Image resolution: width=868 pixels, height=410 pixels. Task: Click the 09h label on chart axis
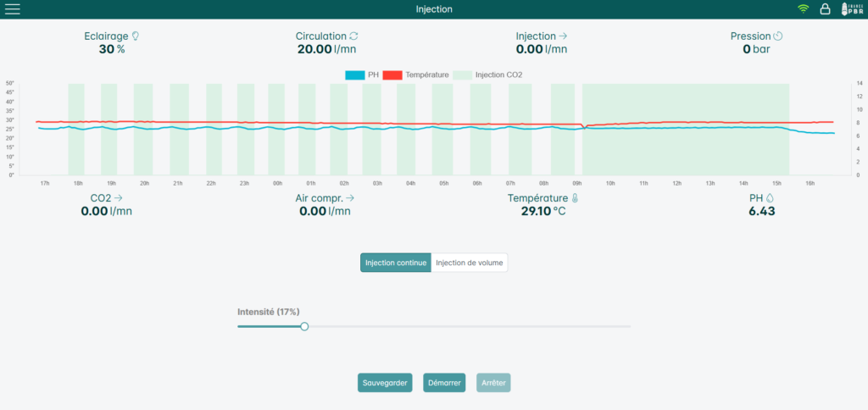tap(576, 183)
